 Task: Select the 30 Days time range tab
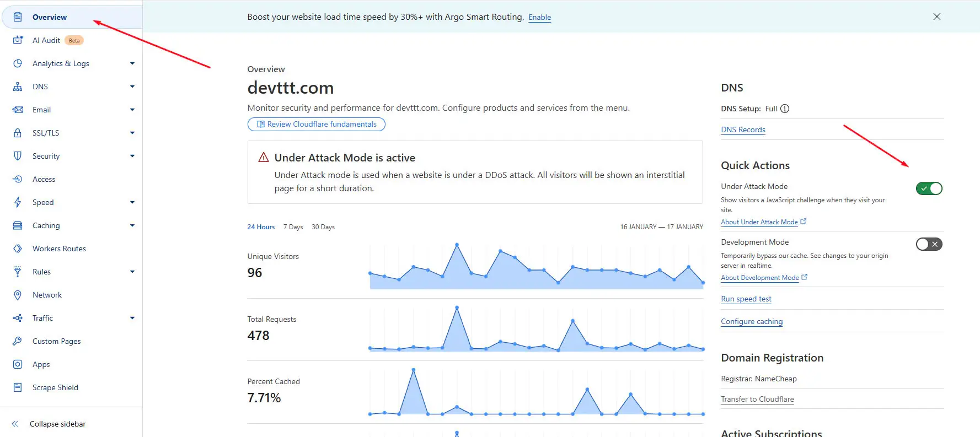click(x=323, y=227)
